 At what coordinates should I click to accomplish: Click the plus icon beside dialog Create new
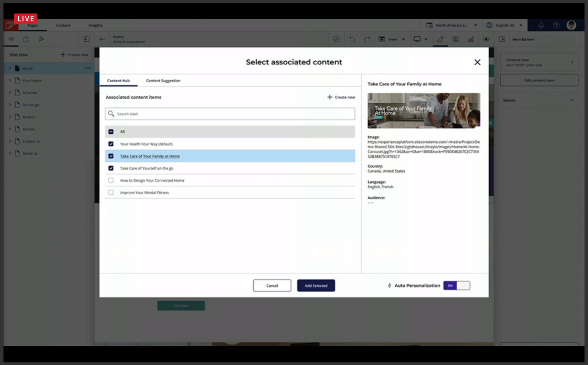click(x=330, y=97)
